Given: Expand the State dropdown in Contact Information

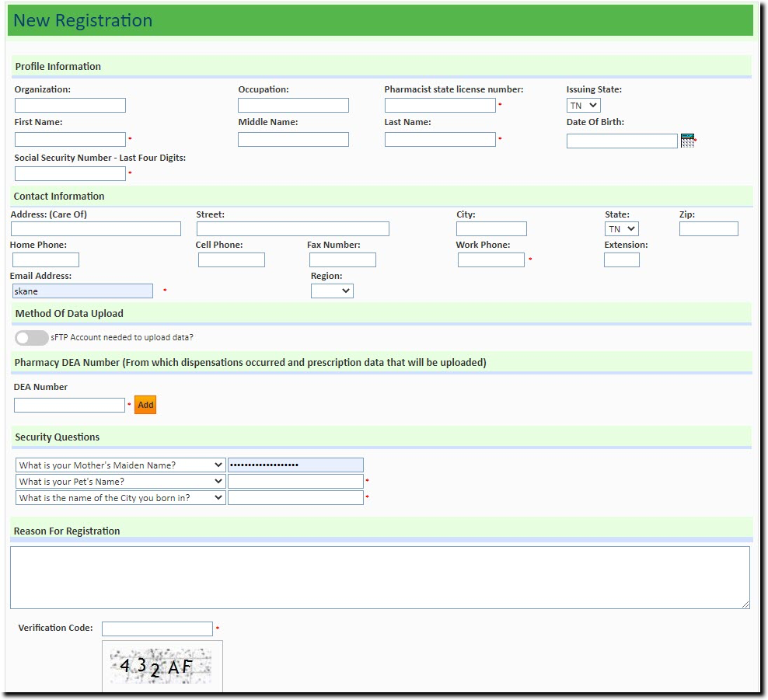Looking at the screenshot, I should tap(620, 228).
